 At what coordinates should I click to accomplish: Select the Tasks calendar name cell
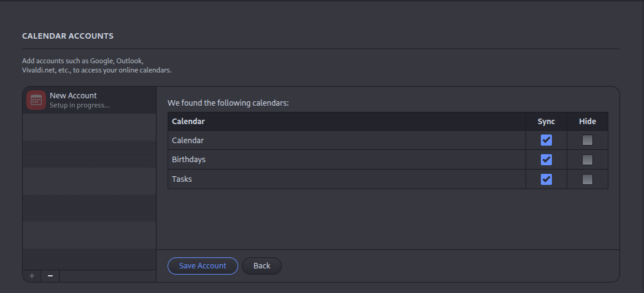347,179
